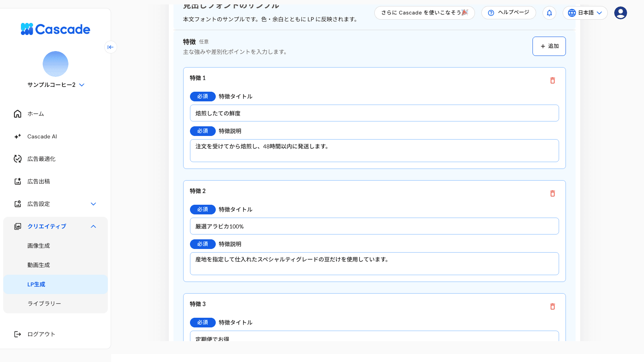
Task: Collapse the sidebar with the arrow icon
Action: click(x=111, y=47)
